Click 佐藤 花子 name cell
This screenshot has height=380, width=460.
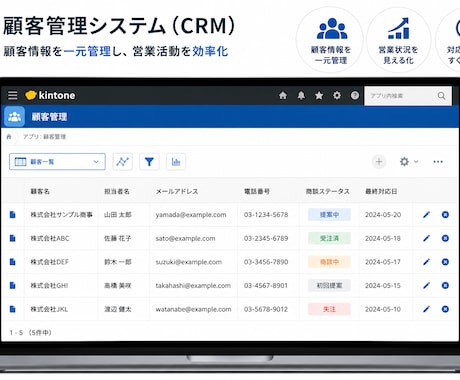point(118,238)
